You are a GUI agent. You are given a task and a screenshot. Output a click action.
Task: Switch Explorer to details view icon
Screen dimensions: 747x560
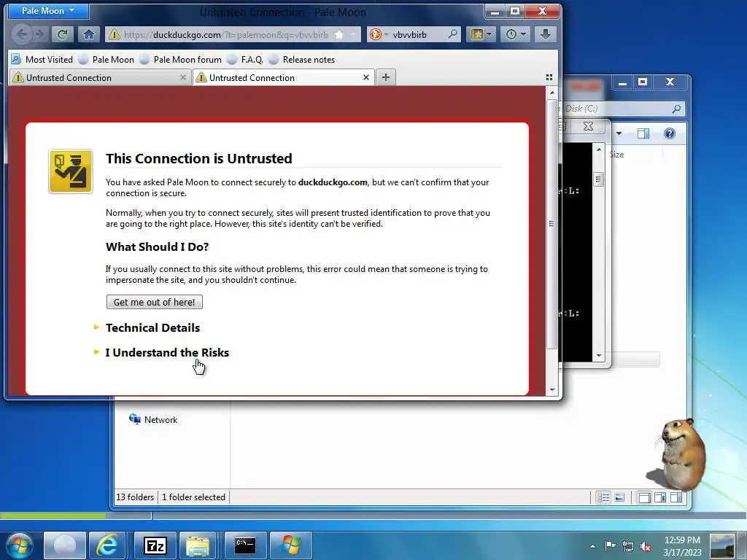[x=603, y=497]
